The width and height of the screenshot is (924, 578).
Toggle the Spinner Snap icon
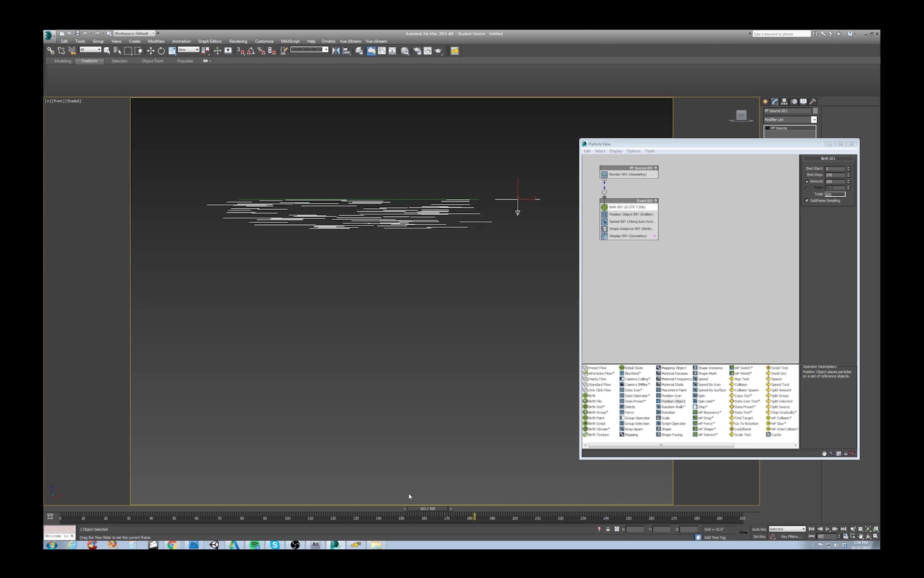272,50
